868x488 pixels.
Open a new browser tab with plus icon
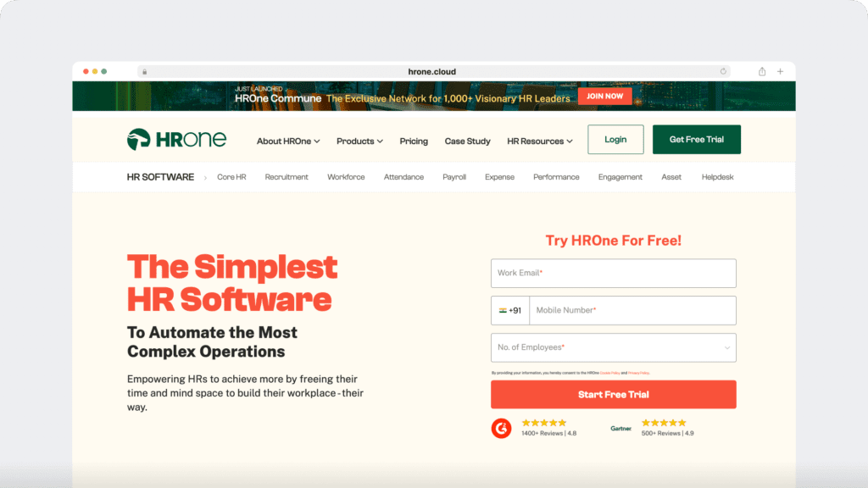780,71
